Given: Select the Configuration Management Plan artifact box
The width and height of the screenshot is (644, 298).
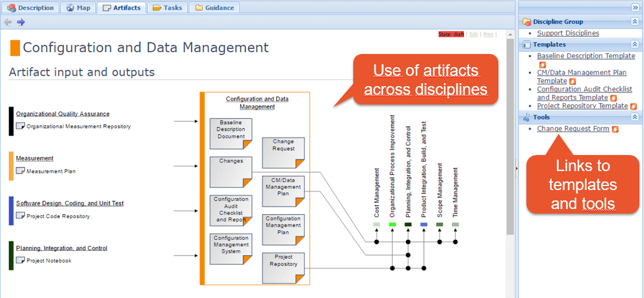Looking at the screenshot, I should point(283,229).
